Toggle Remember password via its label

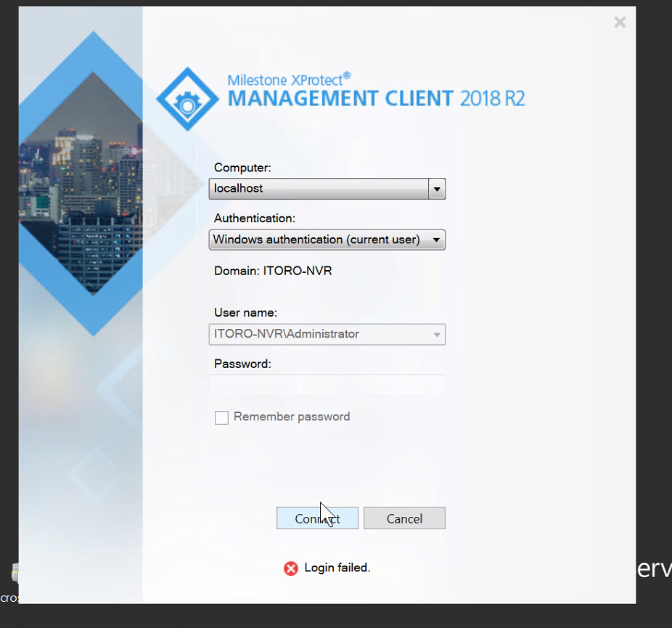(291, 417)
